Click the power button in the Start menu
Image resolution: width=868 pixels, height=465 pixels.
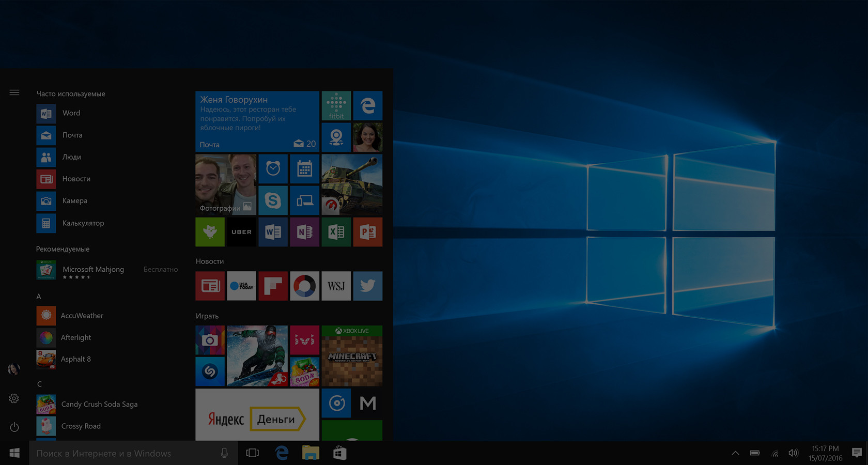pyautogui.click(x=14, y=427)
